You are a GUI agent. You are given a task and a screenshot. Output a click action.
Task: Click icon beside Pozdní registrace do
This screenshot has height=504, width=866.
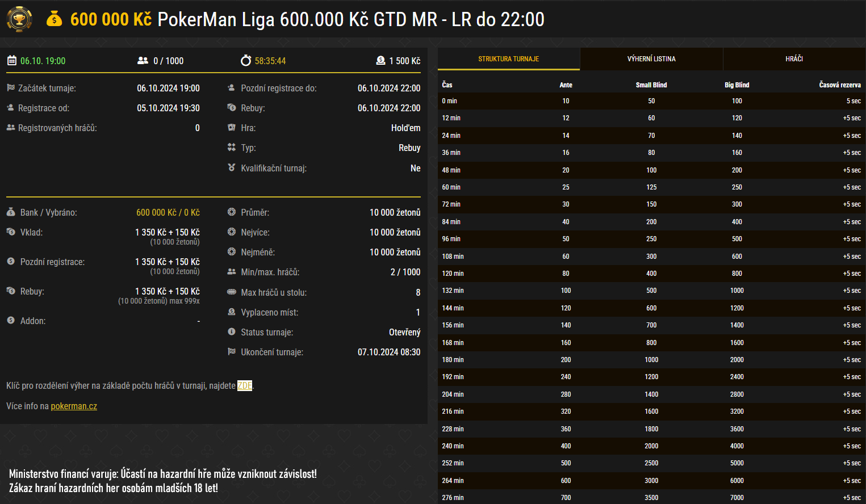coord(231,88)
